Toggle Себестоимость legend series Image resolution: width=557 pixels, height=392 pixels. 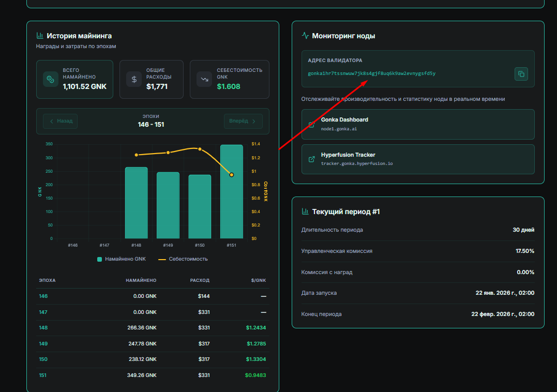[x=183, y=259]
